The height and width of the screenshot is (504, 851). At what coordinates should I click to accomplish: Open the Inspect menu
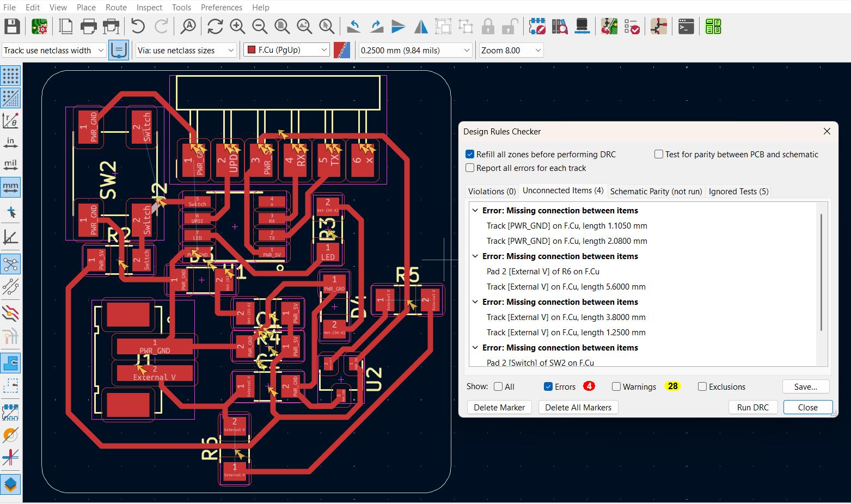[149, 7]
